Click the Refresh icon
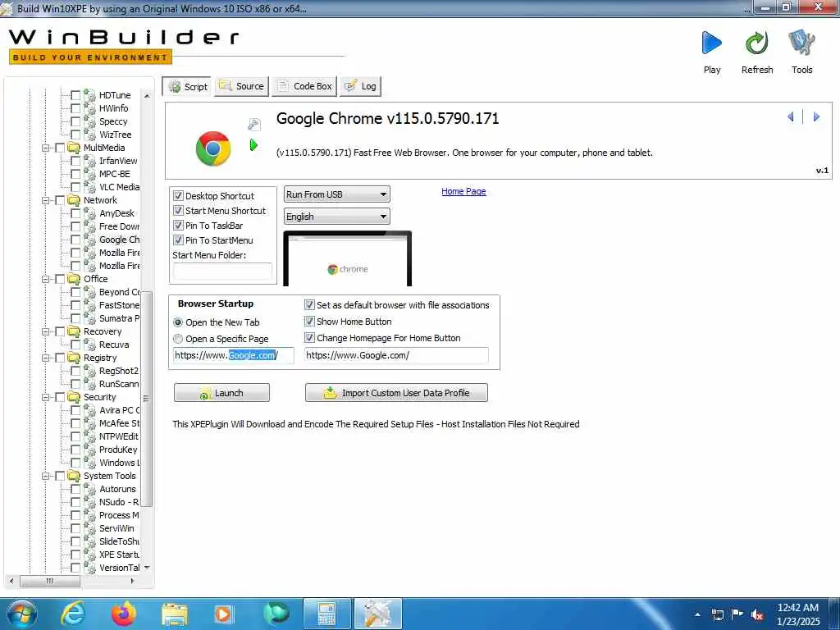 pyautogui.click(x=756, y=43)
